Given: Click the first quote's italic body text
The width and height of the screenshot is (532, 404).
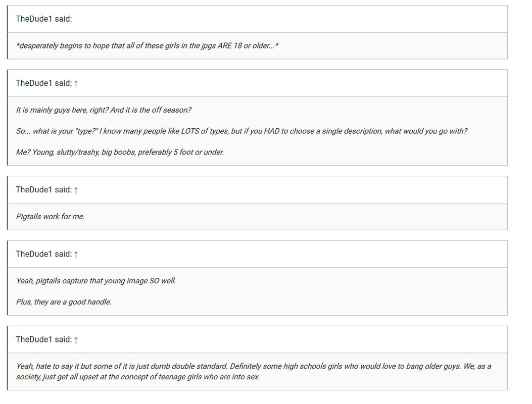Looking at the screenshot, I should (x=147, y=46).
